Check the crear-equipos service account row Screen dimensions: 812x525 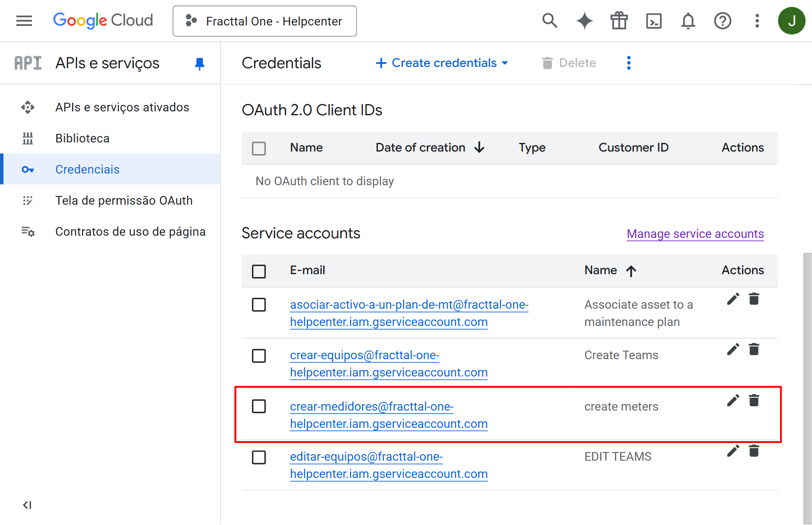tap(259, 356)
